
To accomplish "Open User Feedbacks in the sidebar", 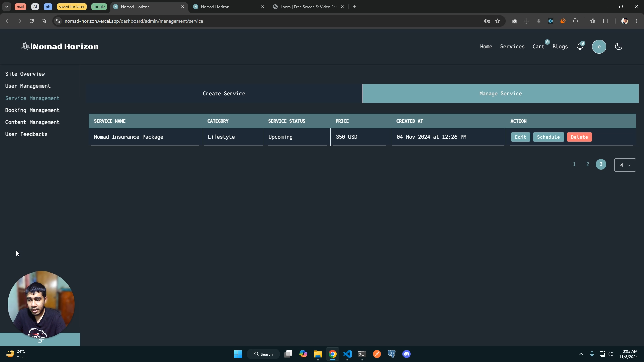I will click(26, 134).
